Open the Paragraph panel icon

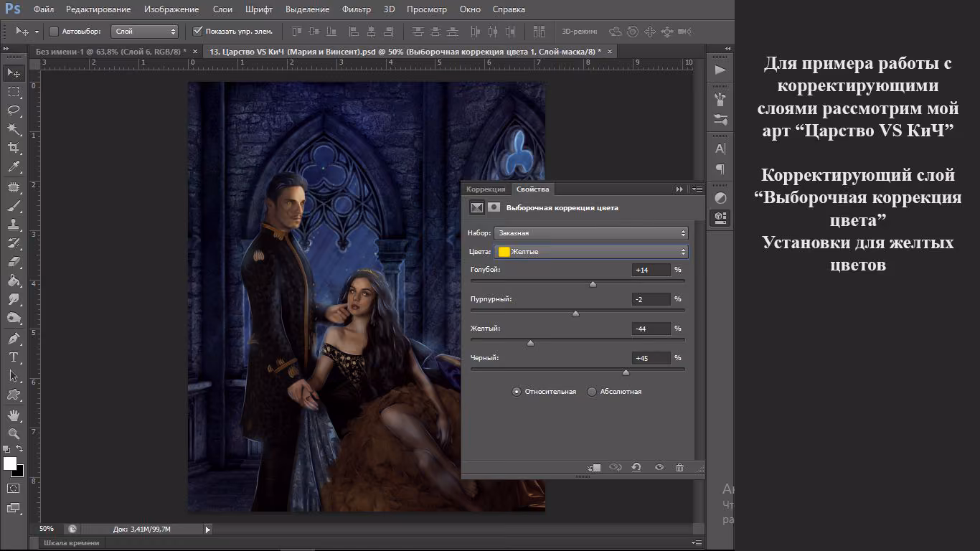pyautogui.click(x=720, y=169)
